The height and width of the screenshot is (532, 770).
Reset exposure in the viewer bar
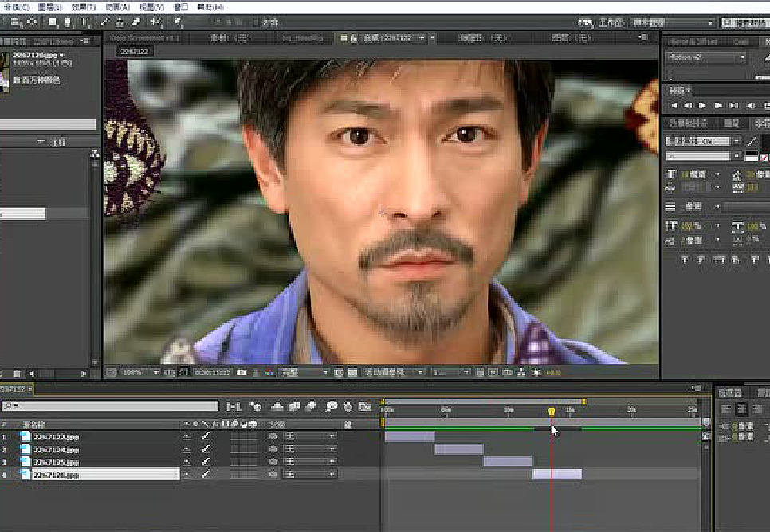(536, 373)
